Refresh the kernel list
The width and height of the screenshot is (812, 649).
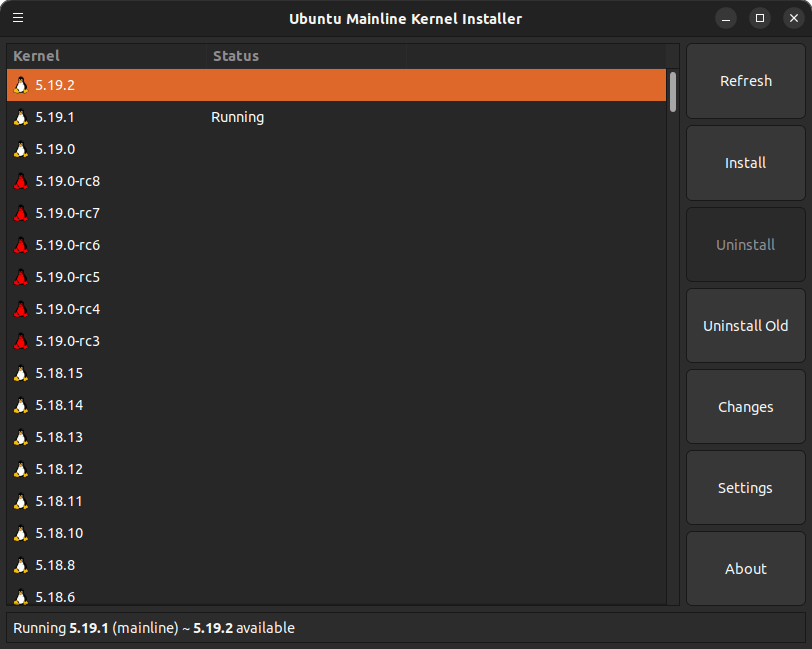(x=746, y=81)
